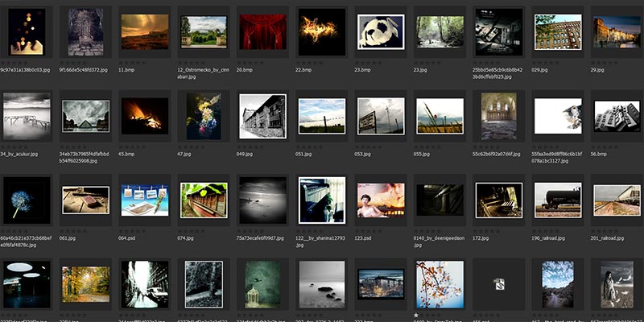Click the file name 074.jpg
This screenshot has width=644, height=322.
[x=186, y=238]
